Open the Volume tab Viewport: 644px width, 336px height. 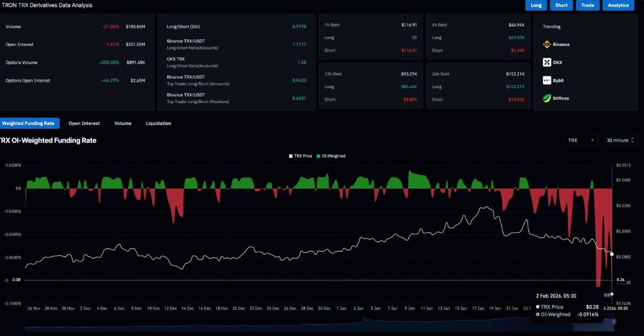click(122, 123)
